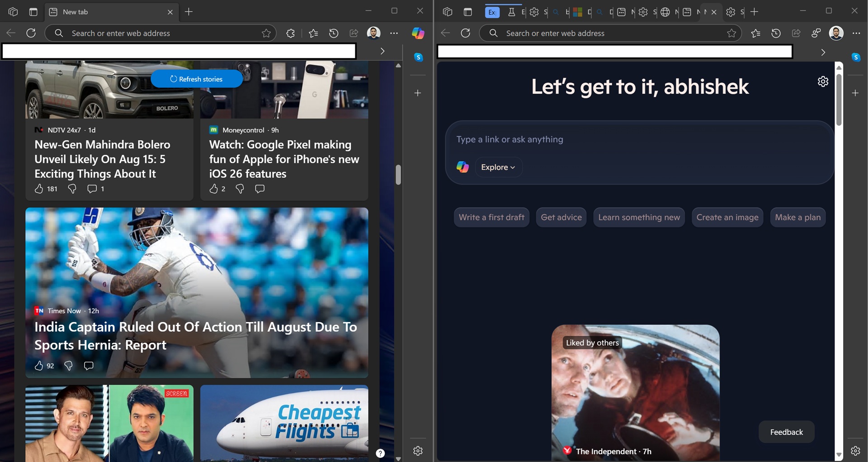Open page settings gear beside the greeting heading
The image size is (868, 462).
point(823,81)
